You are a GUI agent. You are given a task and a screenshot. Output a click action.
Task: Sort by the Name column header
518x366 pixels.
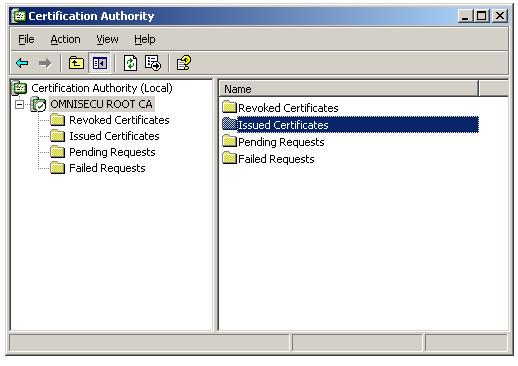[349, 89]
